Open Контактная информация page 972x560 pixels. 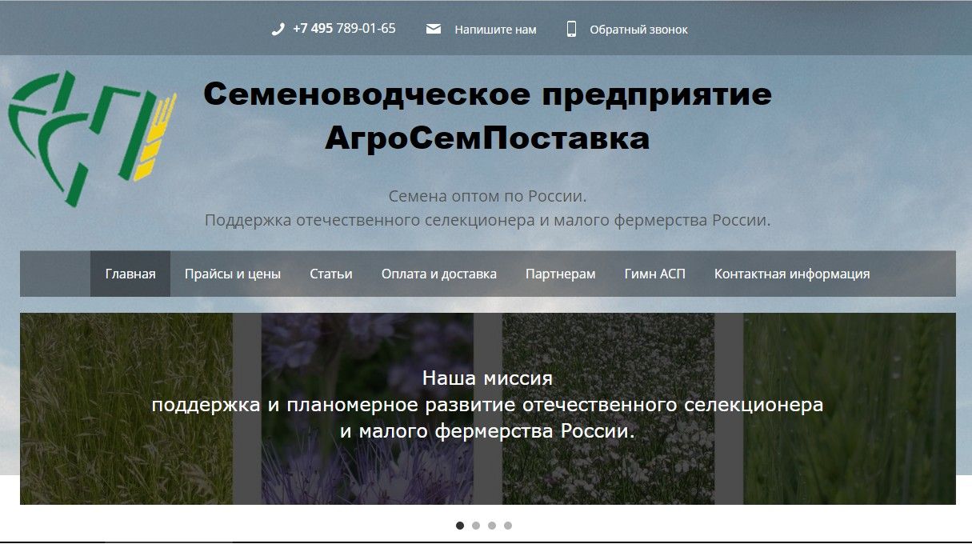click(x=792, y=274)
